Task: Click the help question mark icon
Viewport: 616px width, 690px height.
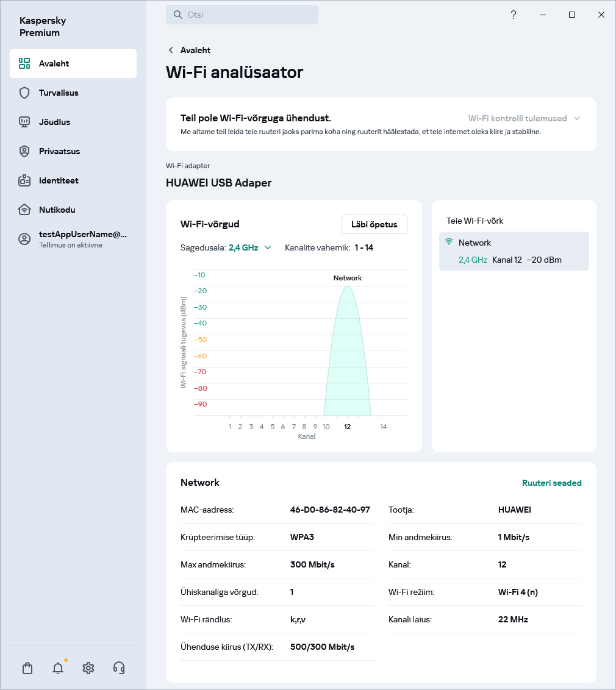Action: click(514, 15)
